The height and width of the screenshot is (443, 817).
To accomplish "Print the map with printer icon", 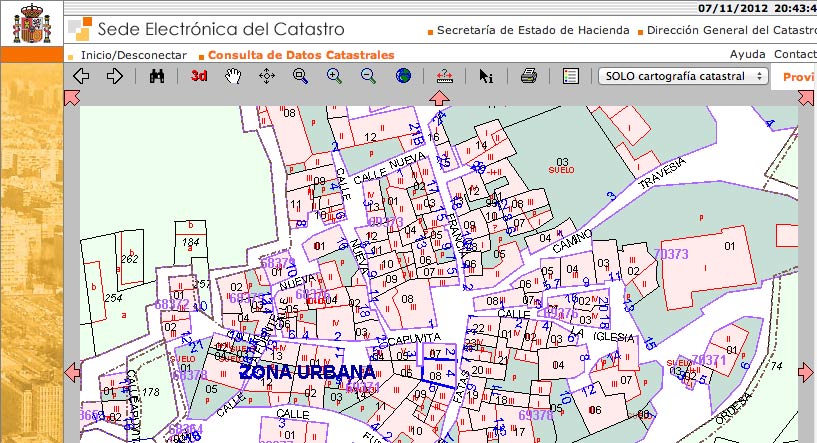I will (x=529, y=76).
